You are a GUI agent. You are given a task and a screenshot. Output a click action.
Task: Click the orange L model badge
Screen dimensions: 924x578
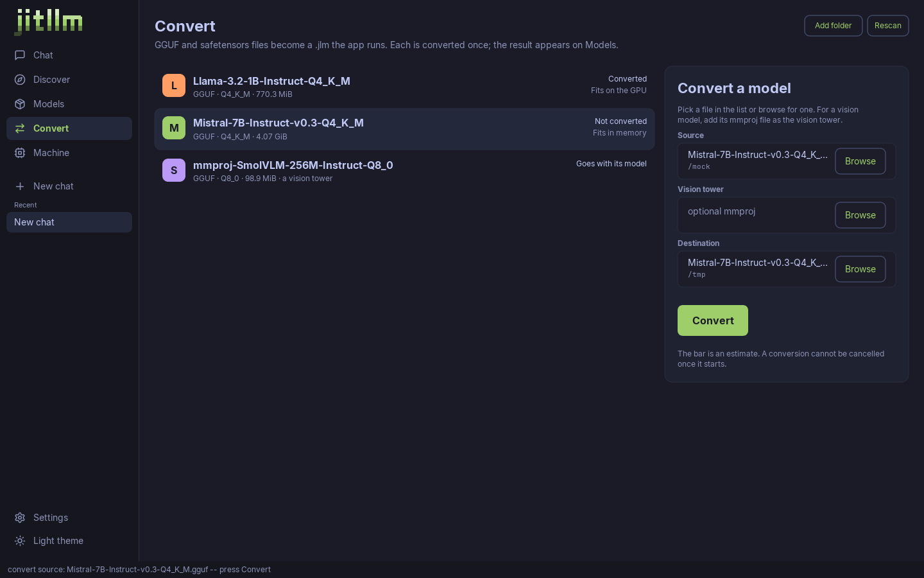click(174, 85)
